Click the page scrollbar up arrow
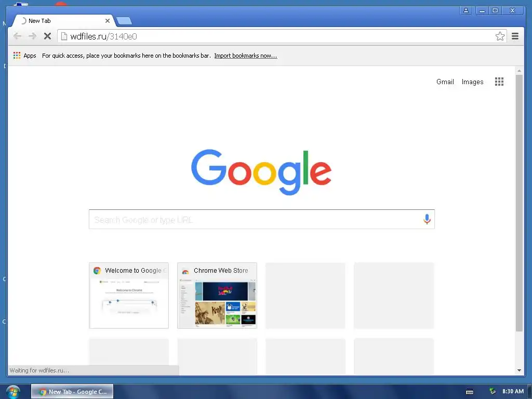The image size is (532, 399). coord(519,71)
